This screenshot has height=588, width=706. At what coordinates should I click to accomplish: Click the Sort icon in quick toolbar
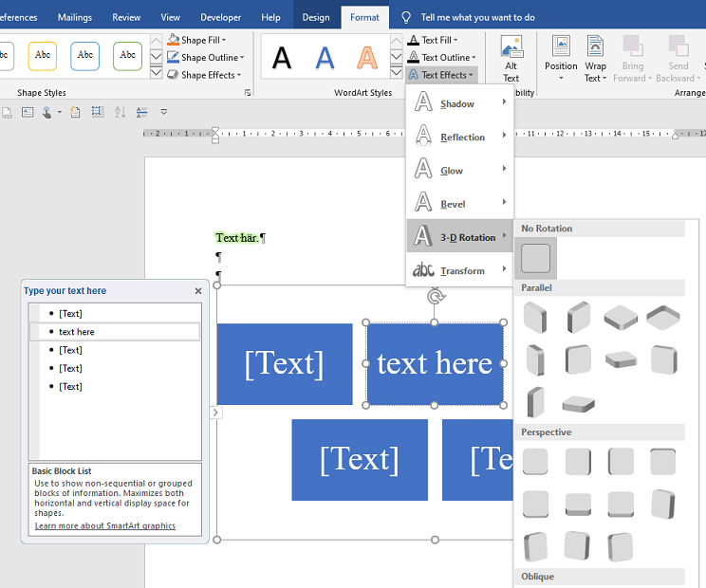(120, 112)
